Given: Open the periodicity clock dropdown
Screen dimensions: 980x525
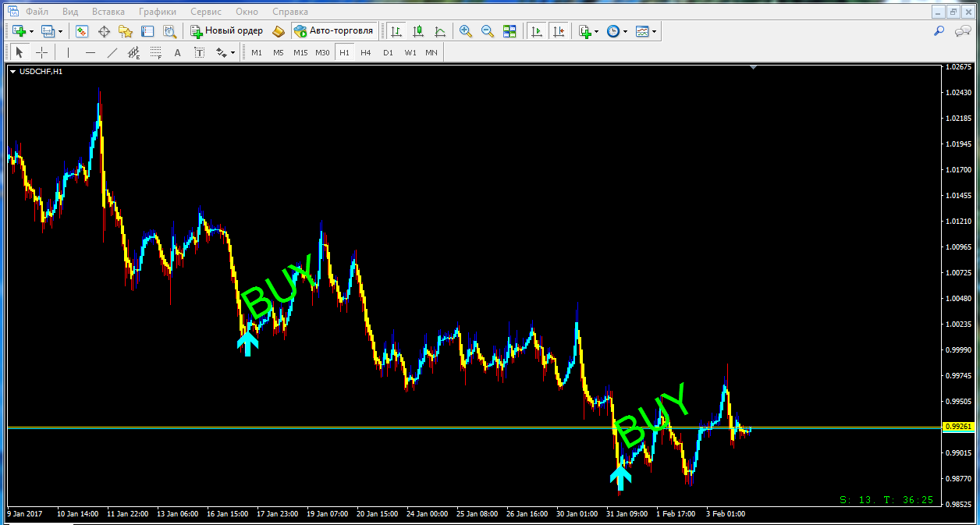Looking at the screenshot, I should (625, 32).
